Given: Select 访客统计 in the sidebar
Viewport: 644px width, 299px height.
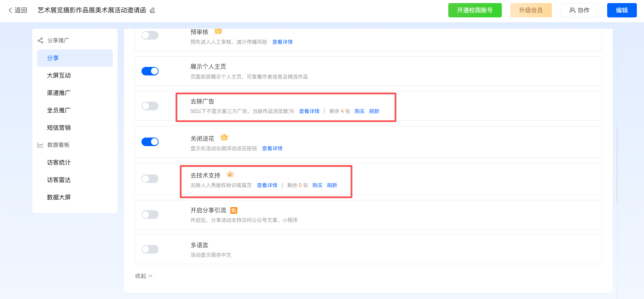Looking at the screenshot, I should (59, 162).
